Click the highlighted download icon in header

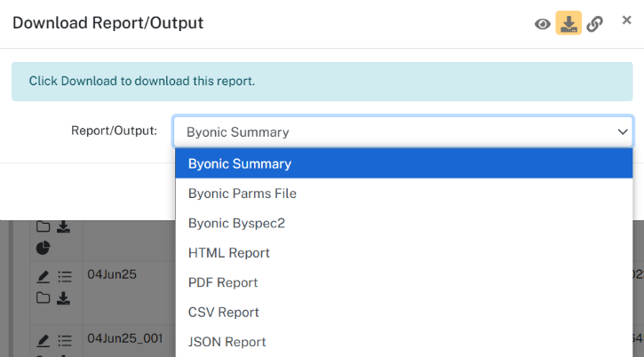coord(568,23)
